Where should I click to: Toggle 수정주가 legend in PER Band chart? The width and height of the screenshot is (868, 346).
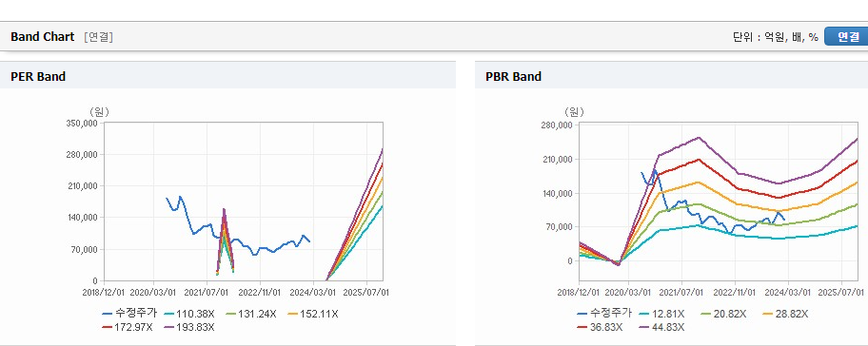pyautogui.click(x=129, y=314)
